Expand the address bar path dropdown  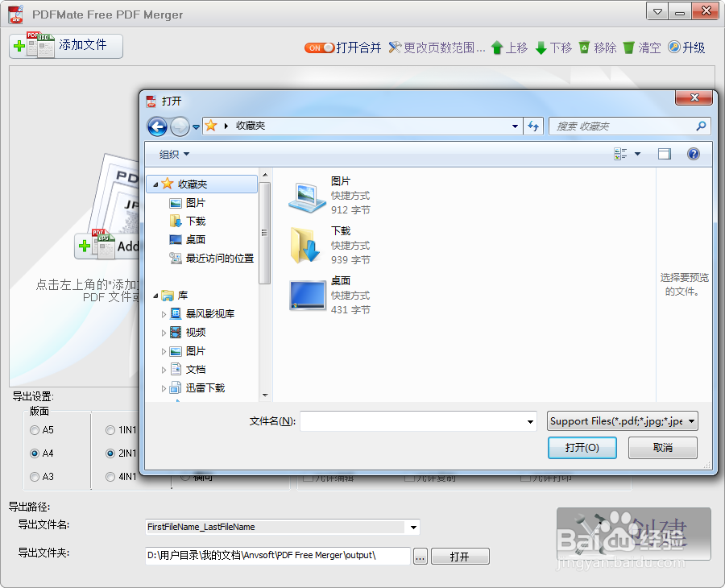pos(515,126)
